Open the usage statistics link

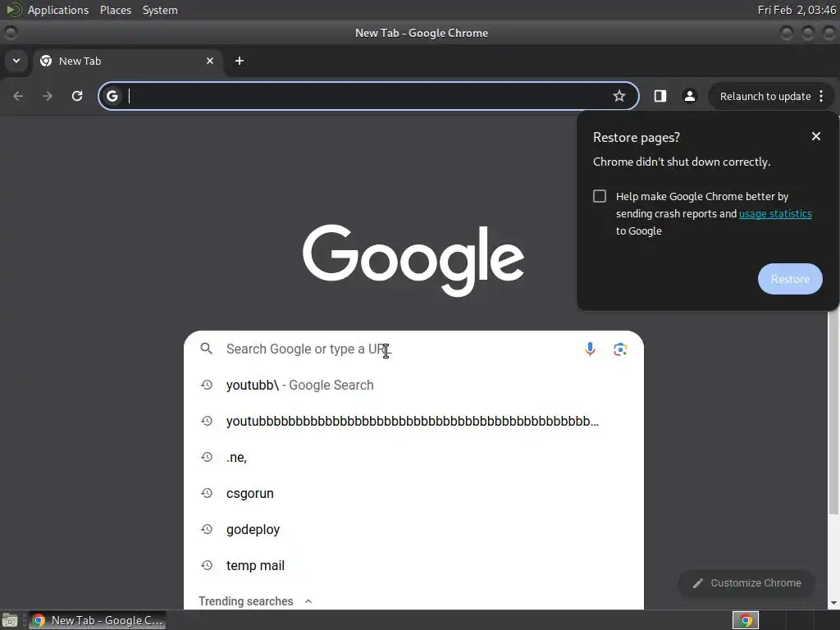(x=775, y=214)
